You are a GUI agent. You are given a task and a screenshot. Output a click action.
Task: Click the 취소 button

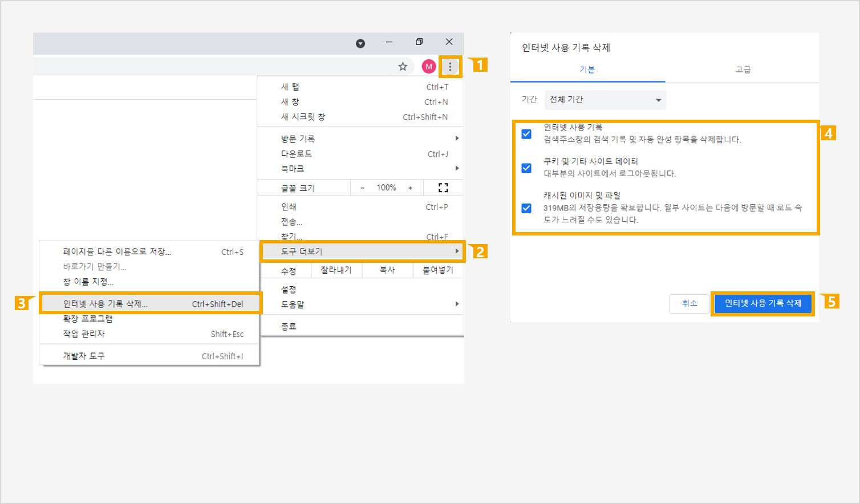pos(689,303)
